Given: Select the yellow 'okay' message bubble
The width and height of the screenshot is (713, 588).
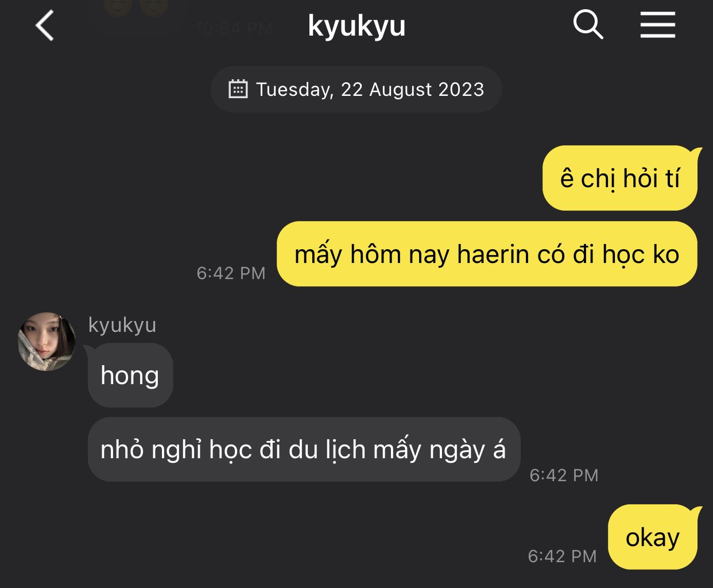Looking at the screenshot, I should pyautogui.click(x=653, y=537).
